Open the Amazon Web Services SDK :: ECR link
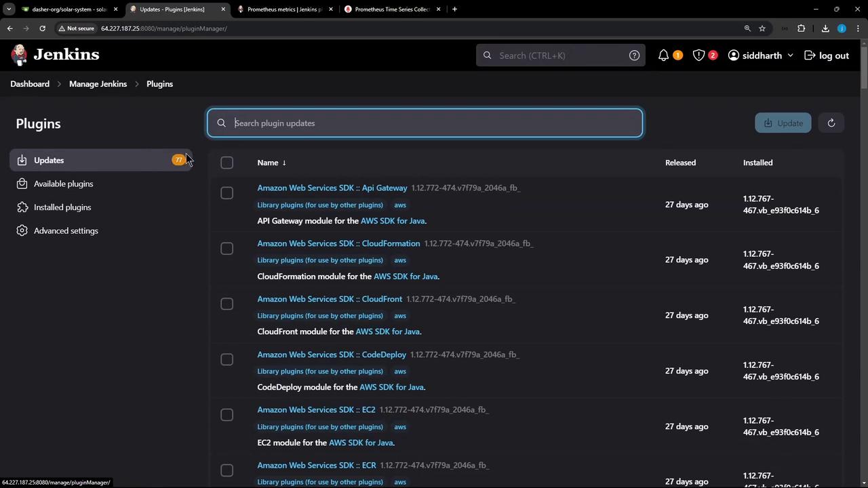Image resolution: width=868 pixels, height=488 pixels. tap(317, 466)
